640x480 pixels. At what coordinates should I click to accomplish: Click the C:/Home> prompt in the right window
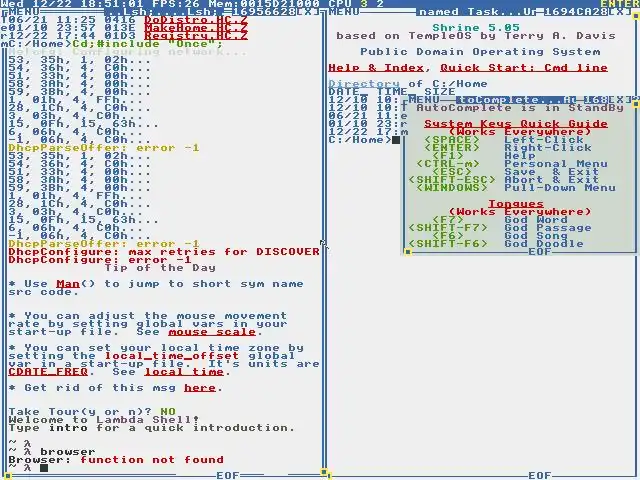[x=360, y=140]
